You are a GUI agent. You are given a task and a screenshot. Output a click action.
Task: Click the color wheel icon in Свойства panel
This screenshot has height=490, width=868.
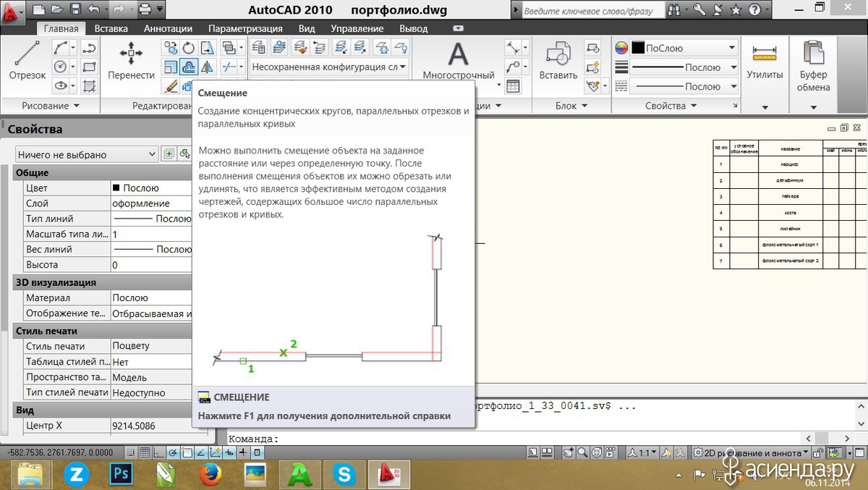point(621,48)
